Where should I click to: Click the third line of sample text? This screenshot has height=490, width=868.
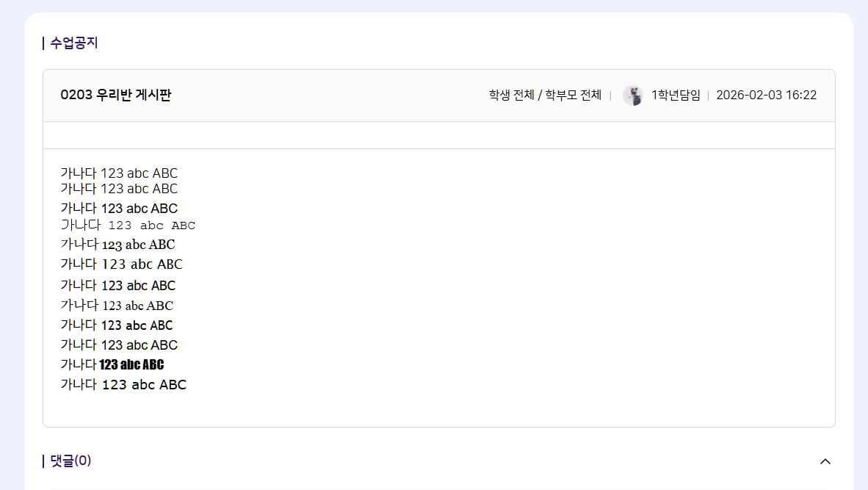point(119,208)
